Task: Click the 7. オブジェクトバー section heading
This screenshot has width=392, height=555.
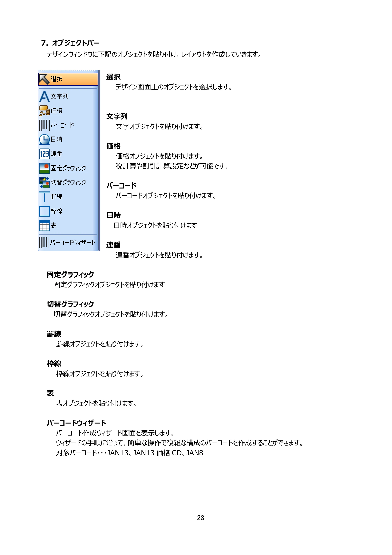Action: pos(70,43)
